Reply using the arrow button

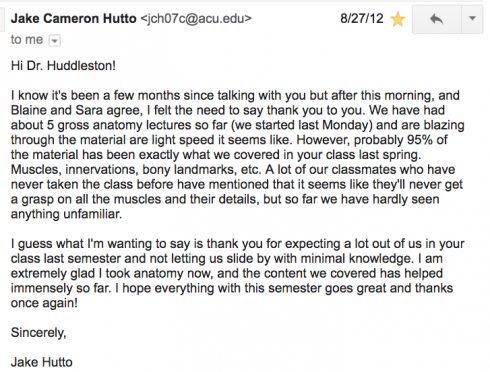[437, 19]
